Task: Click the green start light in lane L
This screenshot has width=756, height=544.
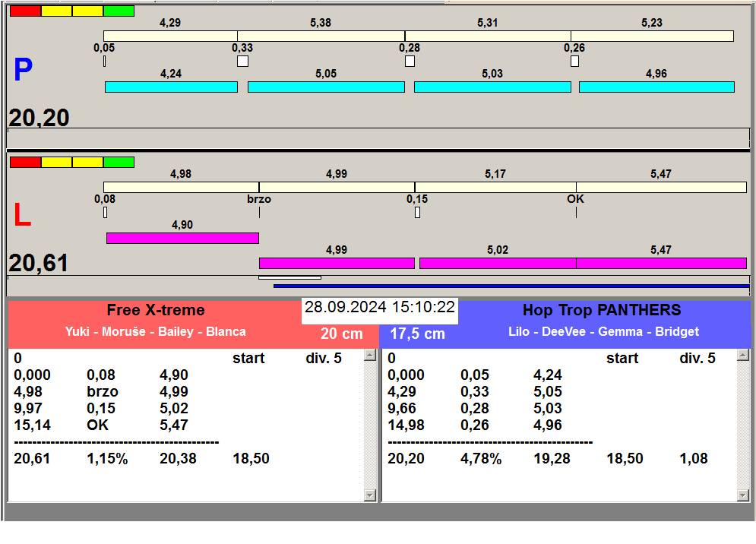Action: pos(119,163)
